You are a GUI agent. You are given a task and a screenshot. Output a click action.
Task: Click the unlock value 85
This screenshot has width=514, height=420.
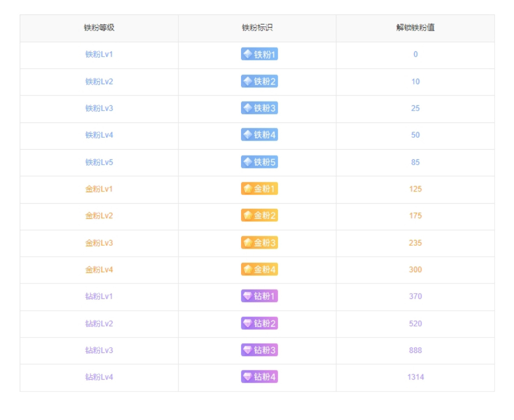(415, 162)
